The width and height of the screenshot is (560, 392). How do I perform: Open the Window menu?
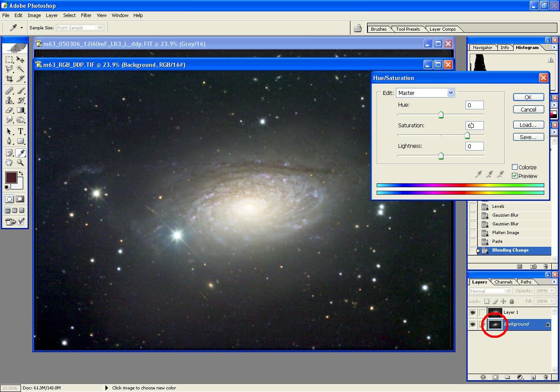120,15
